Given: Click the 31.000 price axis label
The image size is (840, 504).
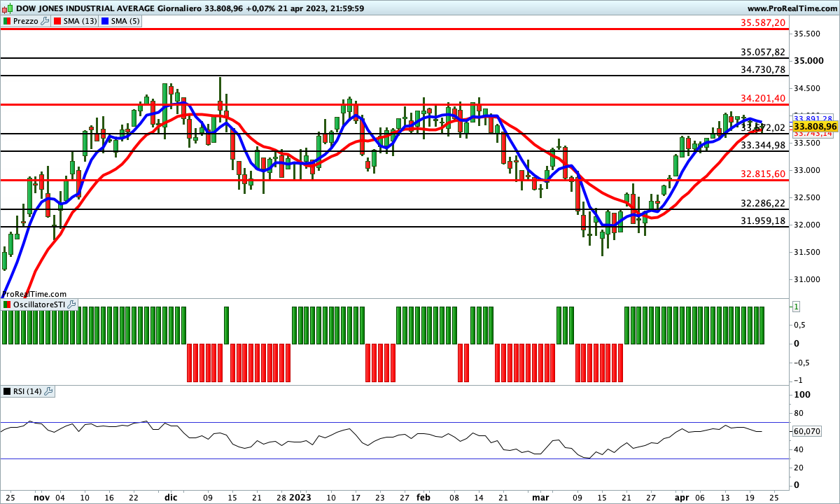Looking at the screenshot, I should (808, 279).
